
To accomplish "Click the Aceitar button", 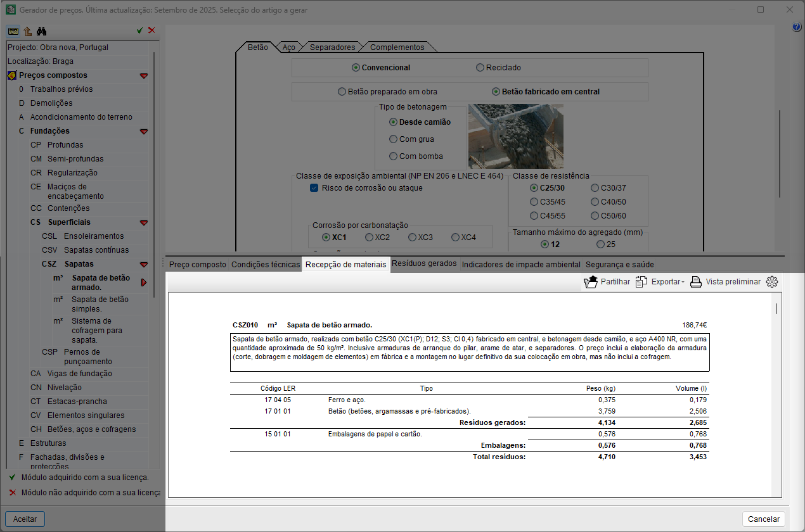I will tap(25, 519).
